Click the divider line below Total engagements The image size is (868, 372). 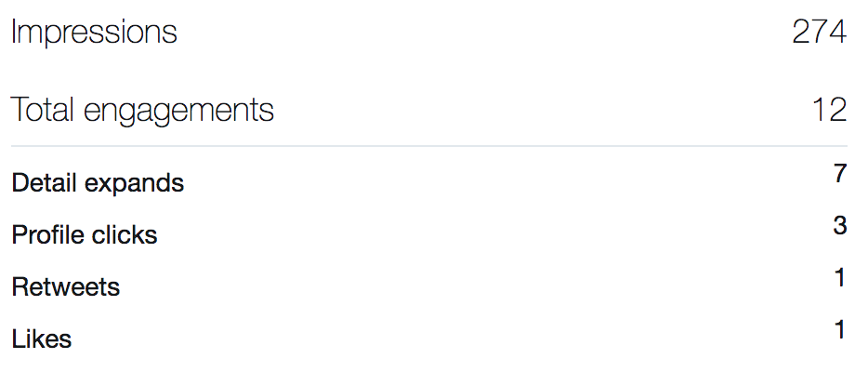pos(427,146)
